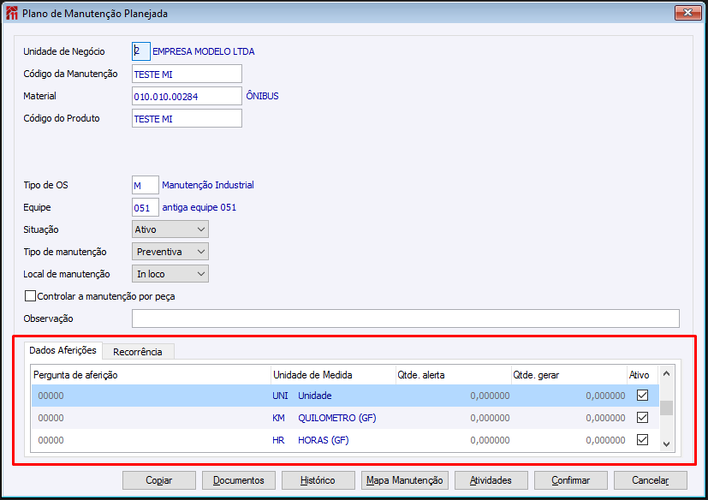Viewport: 708px width, 500px height.
Task: Open the Local de manutenção dropdown
Action: 170,274
